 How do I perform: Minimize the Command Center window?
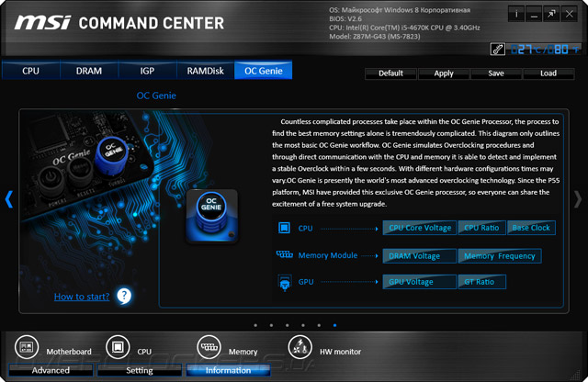534,15
